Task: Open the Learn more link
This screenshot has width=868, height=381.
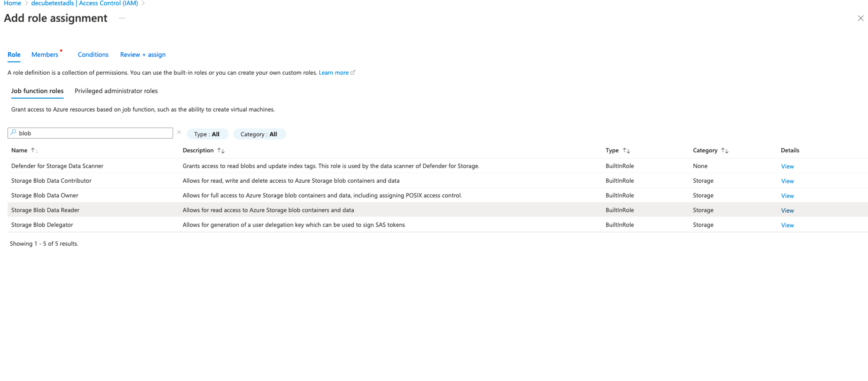Action: [333, 73]
